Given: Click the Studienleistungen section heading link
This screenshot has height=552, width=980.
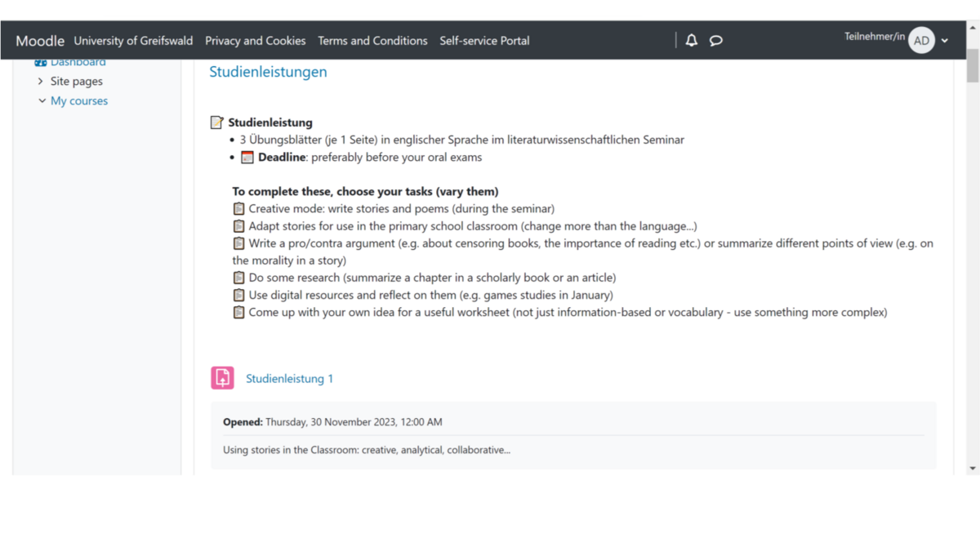Looking at the screenshot, I should pyautogui.click(x=268, y=72).
